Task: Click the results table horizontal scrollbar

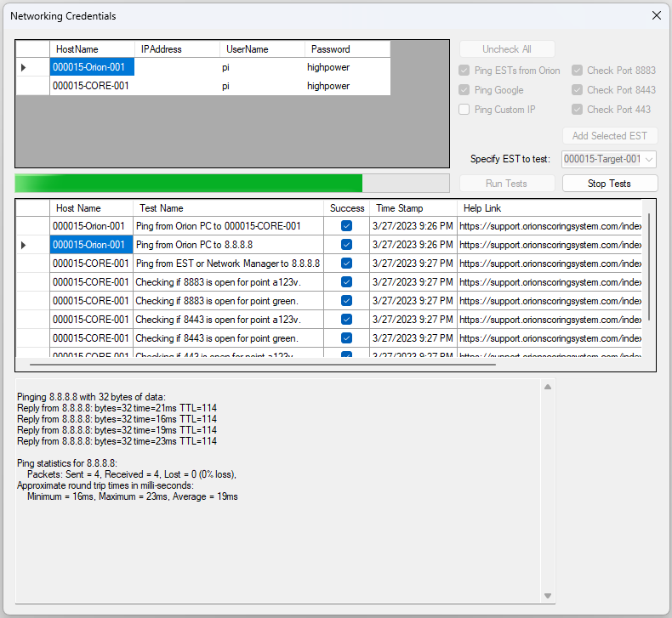Action: pyautogui.click(x=262, y=365)
